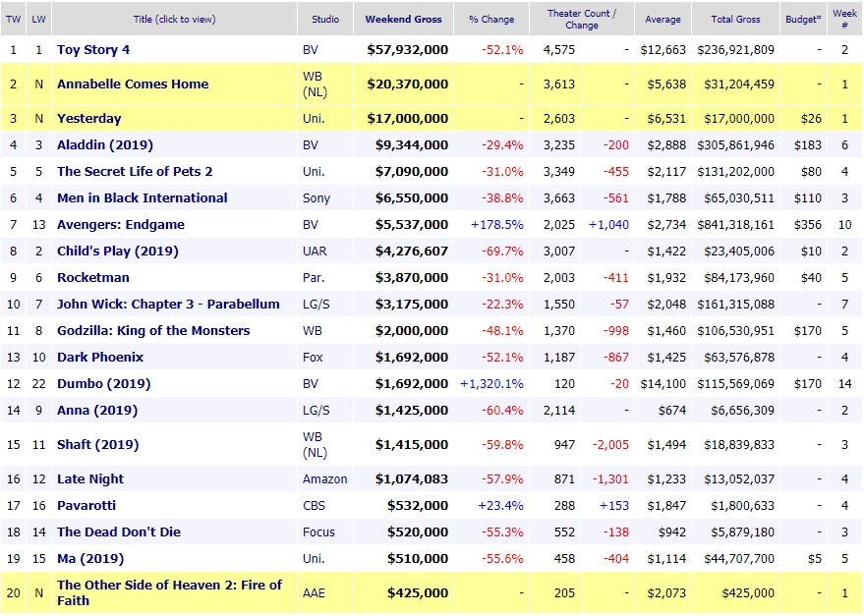
Task: Select total gross $841,318,161
Action: (x=735, y=224)
